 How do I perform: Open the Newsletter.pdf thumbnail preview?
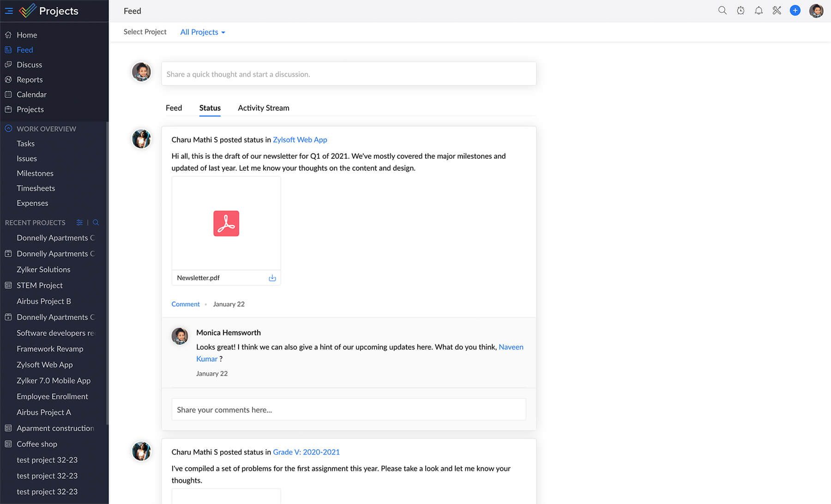226,223
